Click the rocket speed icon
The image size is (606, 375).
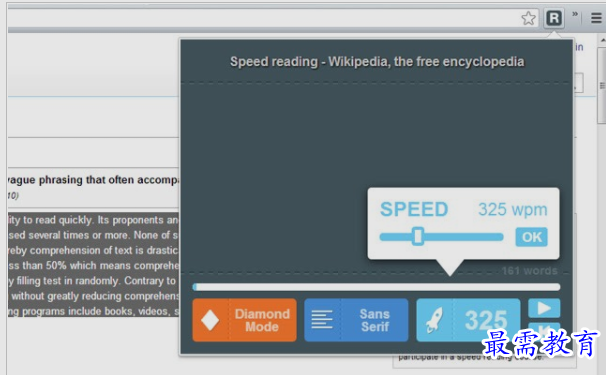coord(434,320)
